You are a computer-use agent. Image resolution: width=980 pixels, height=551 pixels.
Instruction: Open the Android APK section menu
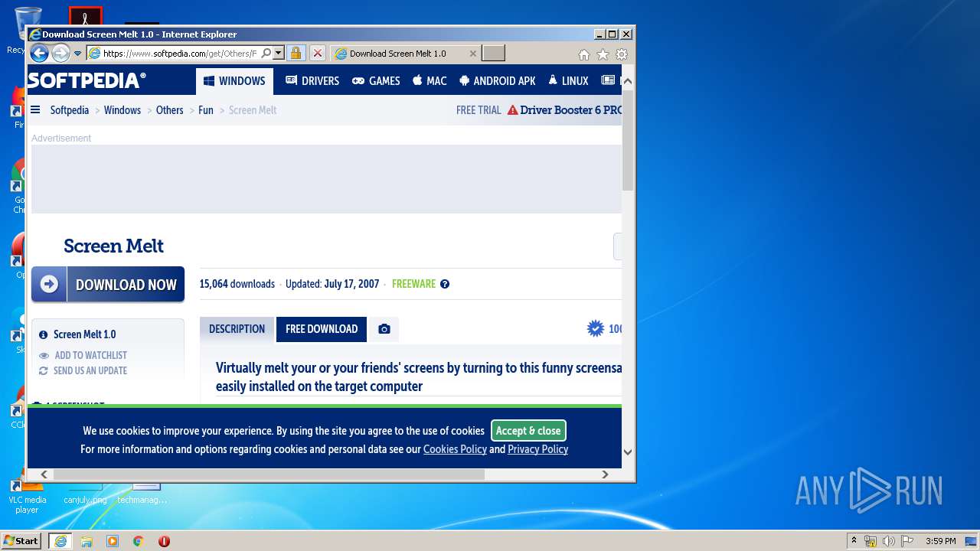498,81
